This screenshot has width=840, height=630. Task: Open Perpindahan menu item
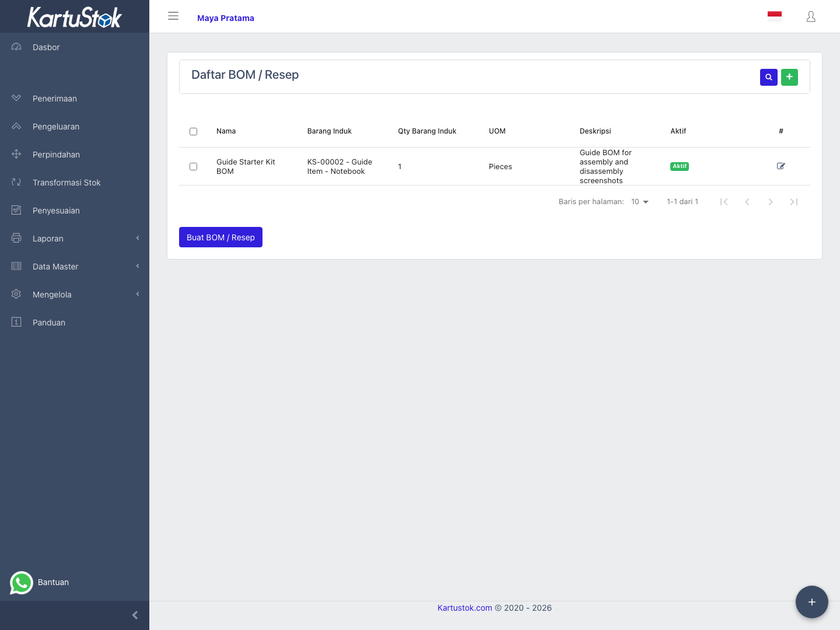click(75, 155)
